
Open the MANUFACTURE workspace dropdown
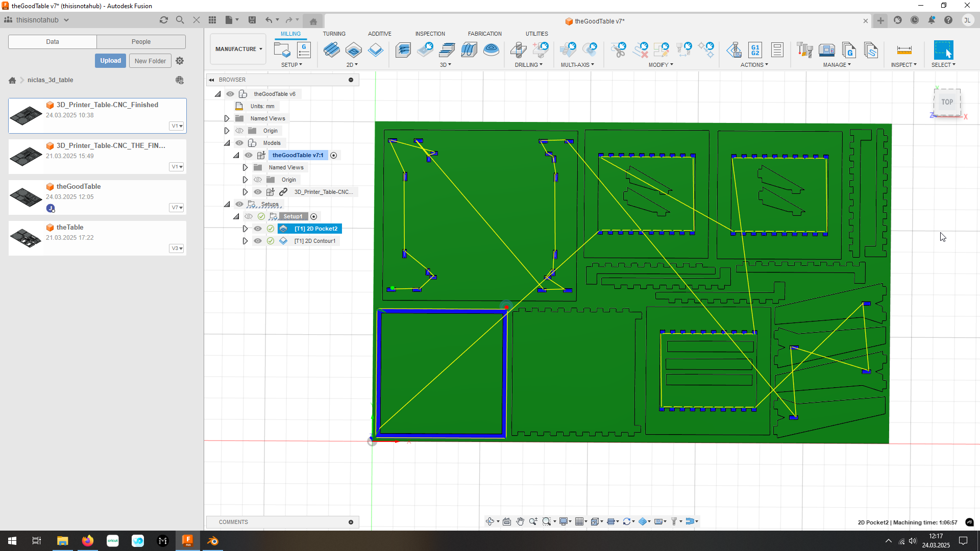pos(238,49)
